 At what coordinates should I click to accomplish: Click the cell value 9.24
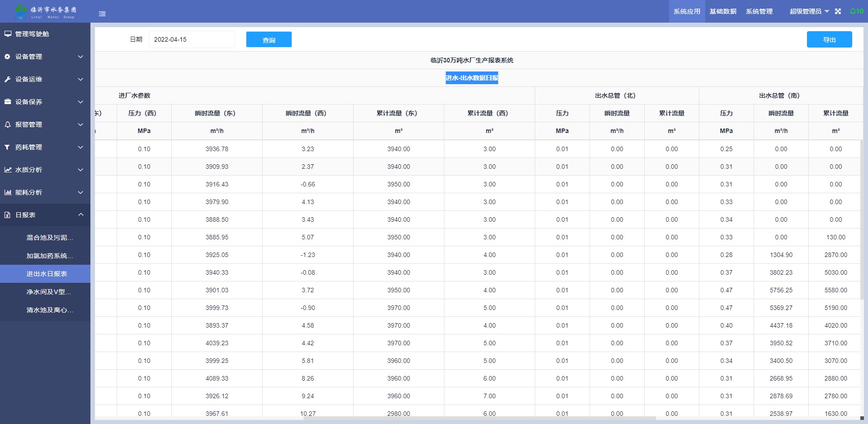coord(307,396)
